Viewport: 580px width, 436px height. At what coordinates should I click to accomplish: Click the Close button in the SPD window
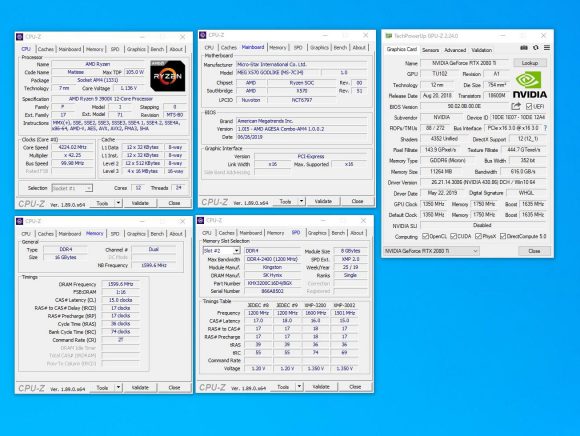(355, 387)
